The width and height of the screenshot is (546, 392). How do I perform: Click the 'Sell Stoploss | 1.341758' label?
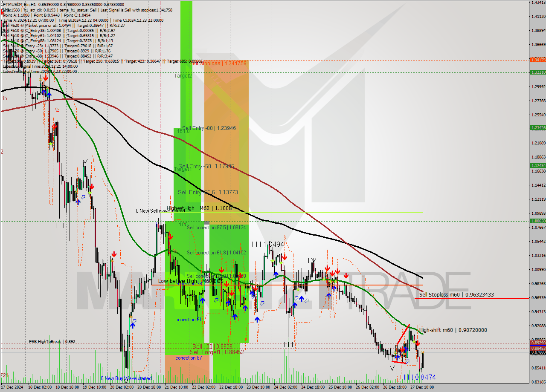[x=218, y=63]
